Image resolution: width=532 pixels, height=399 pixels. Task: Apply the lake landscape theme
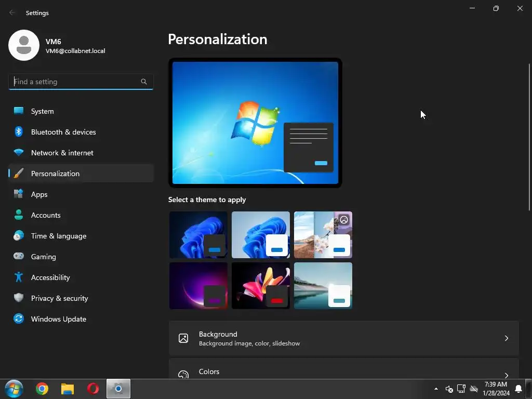(x=323, y=286)
